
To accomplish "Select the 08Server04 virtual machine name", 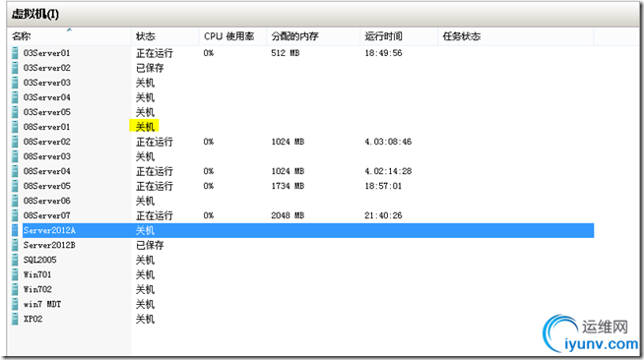I will [x=46, y=171].
